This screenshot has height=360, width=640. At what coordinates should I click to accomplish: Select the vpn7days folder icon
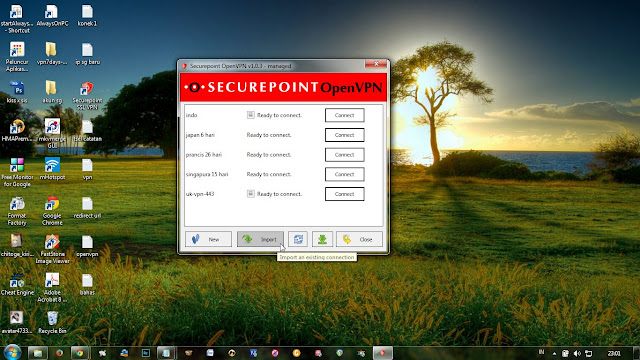(x=51, y=53)
